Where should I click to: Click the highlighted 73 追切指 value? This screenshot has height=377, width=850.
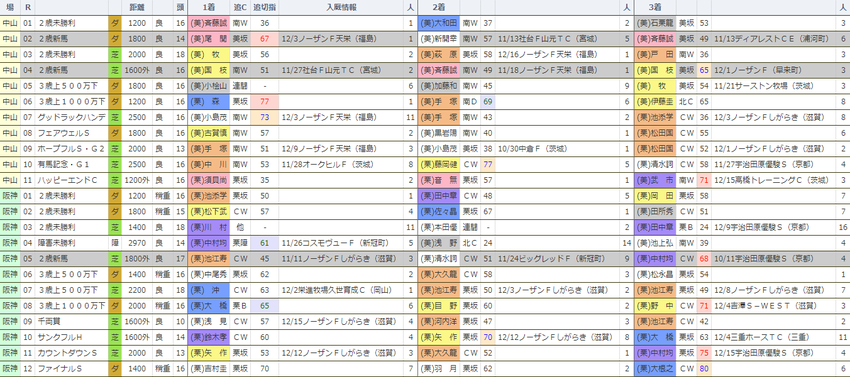click(265, 117)
